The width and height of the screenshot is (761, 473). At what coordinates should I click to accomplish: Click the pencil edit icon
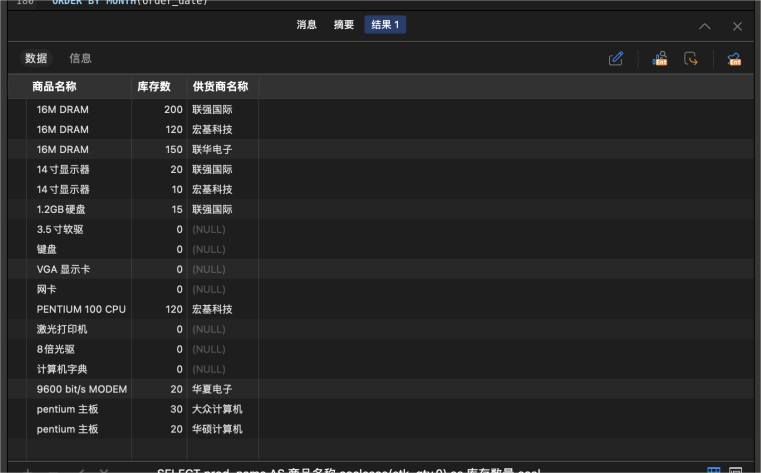pyautogui.click(x=615, y=59)
